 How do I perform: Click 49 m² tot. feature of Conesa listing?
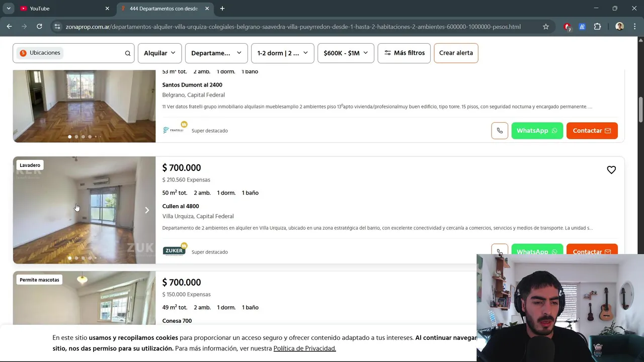point(175,307)
